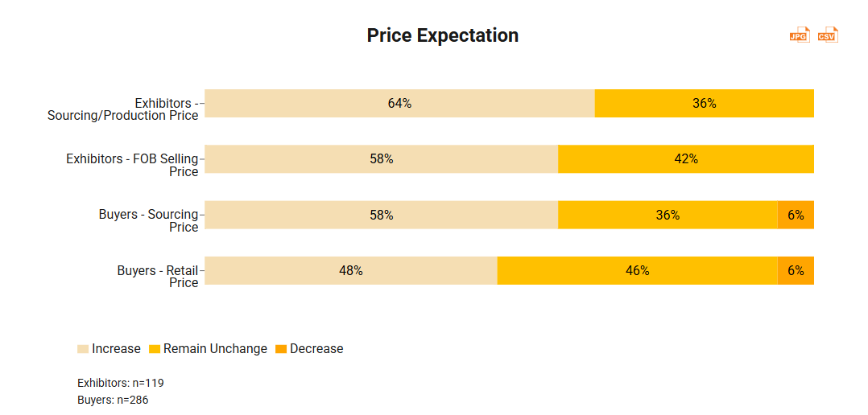Click the Price Expectation chart title
This screenshot has height=415, width=868.
[442, 35]
